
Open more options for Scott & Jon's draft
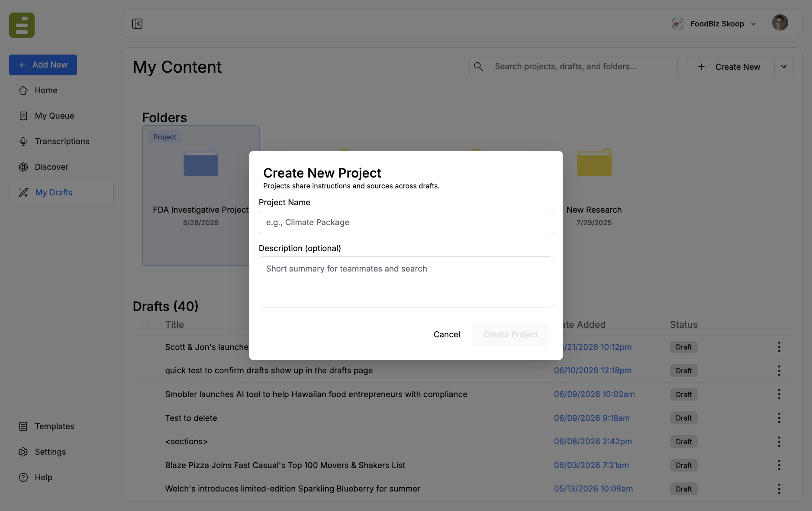[x=779, y=347]
